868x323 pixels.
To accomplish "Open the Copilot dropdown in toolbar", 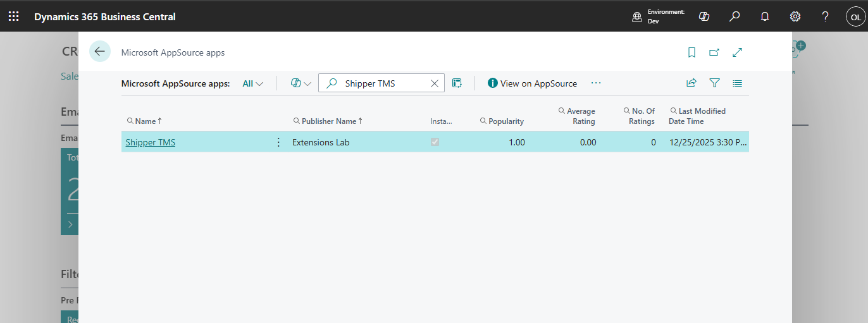I will tap(301, 83).
